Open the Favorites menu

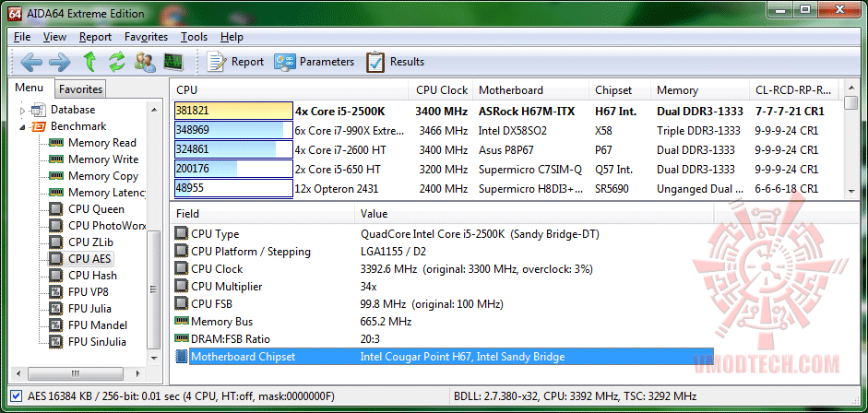pyautogui.click(x=146, y=37)
